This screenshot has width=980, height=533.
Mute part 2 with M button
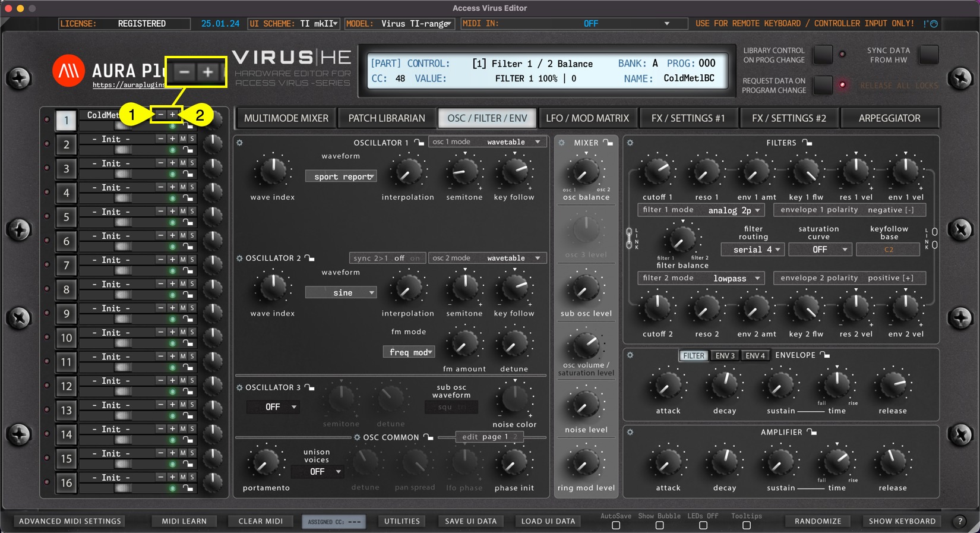point(183,138)
